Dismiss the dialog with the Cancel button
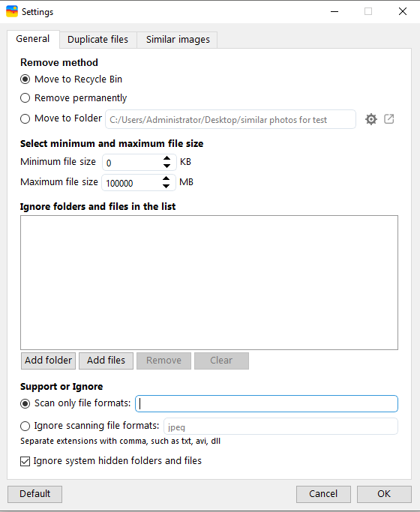 point(323,494)
